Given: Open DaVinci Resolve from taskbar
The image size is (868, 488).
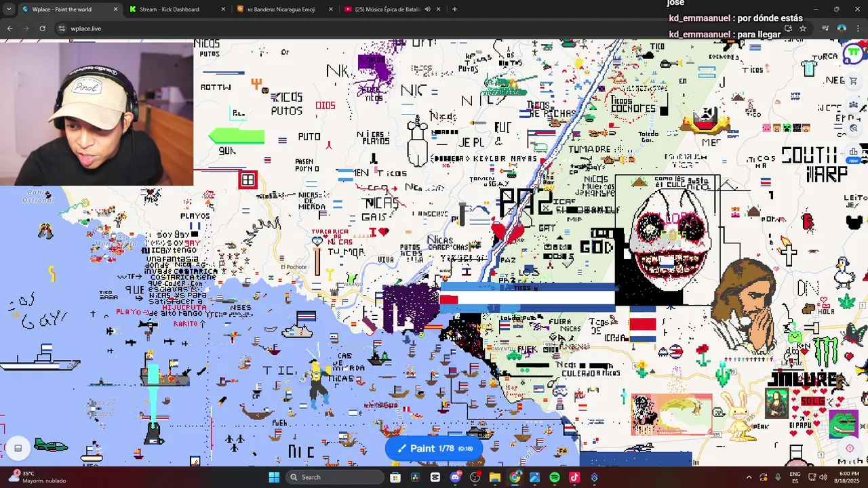Looking at the screenshot, I should point(415,477).
